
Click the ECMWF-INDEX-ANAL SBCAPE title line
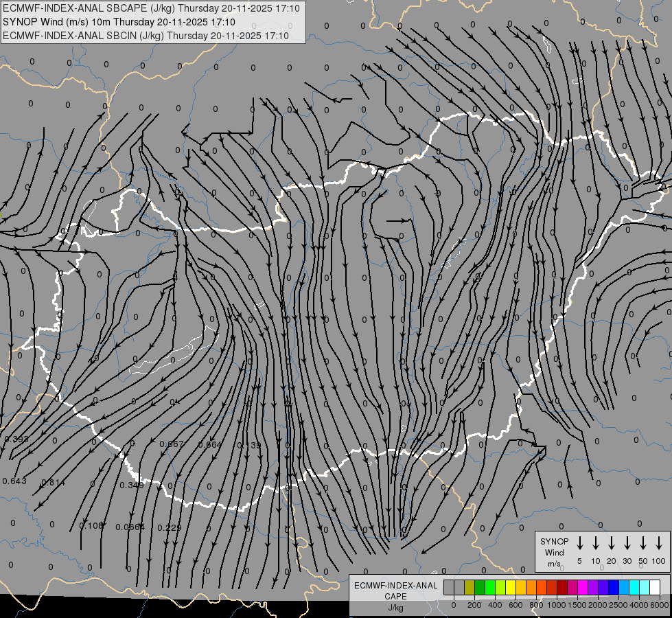tap(151, 8)
